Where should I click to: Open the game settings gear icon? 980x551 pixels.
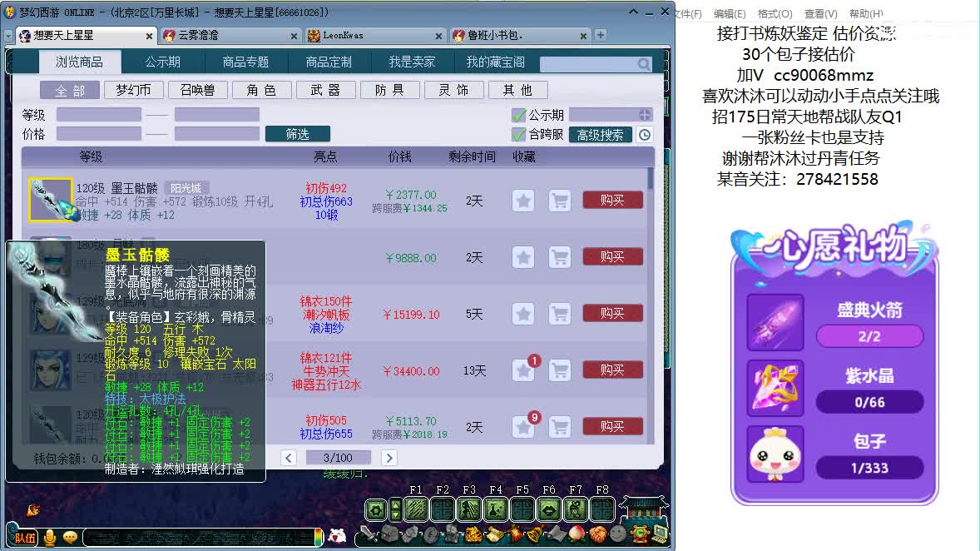(x=377, y=509)
